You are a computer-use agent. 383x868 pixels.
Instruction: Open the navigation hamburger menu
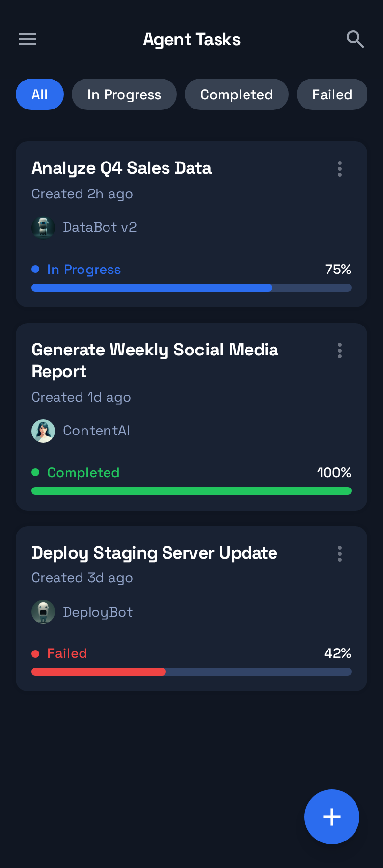tap(27, 39)
